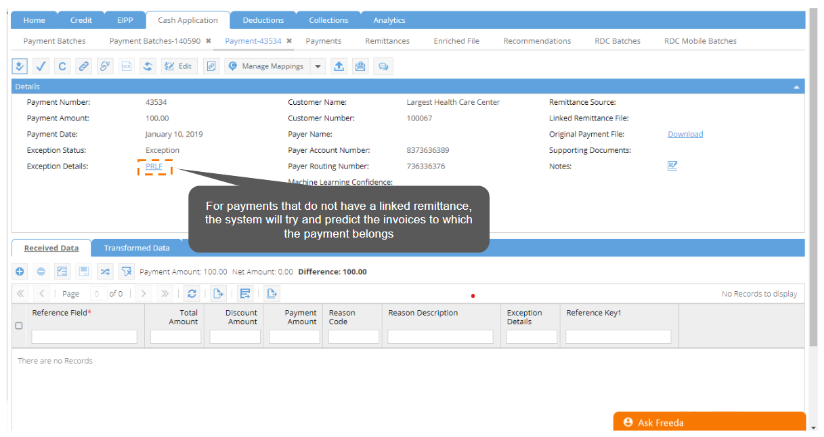
Task: Click the letter C icon in the toolbar
Action: pyautogui.click(x=62, y=66)
